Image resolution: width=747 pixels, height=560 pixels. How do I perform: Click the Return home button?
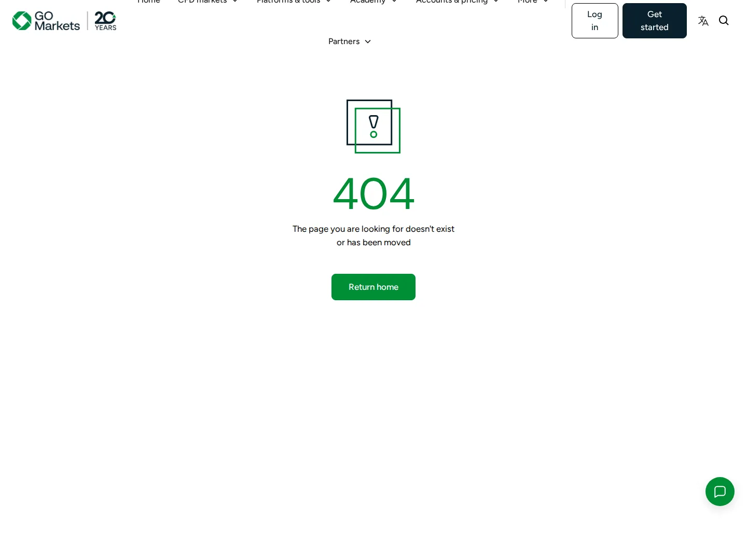click(374, 287)
